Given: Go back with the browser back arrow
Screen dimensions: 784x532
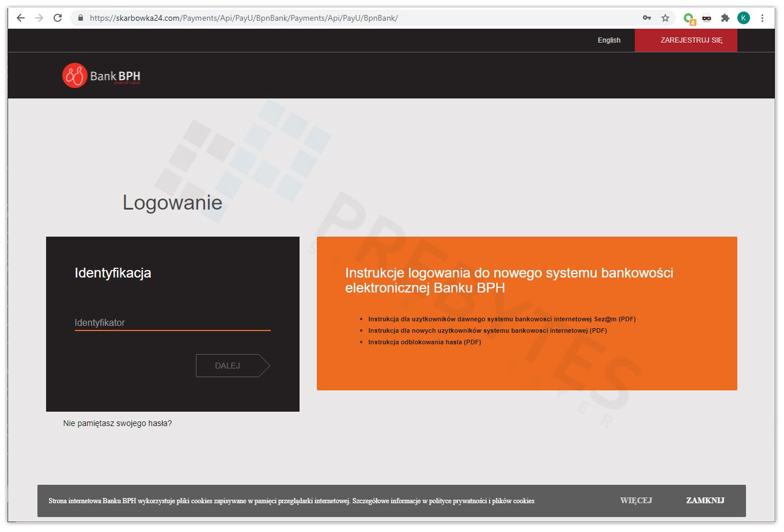Looking at the screenshot, I should tap(21, 18).
